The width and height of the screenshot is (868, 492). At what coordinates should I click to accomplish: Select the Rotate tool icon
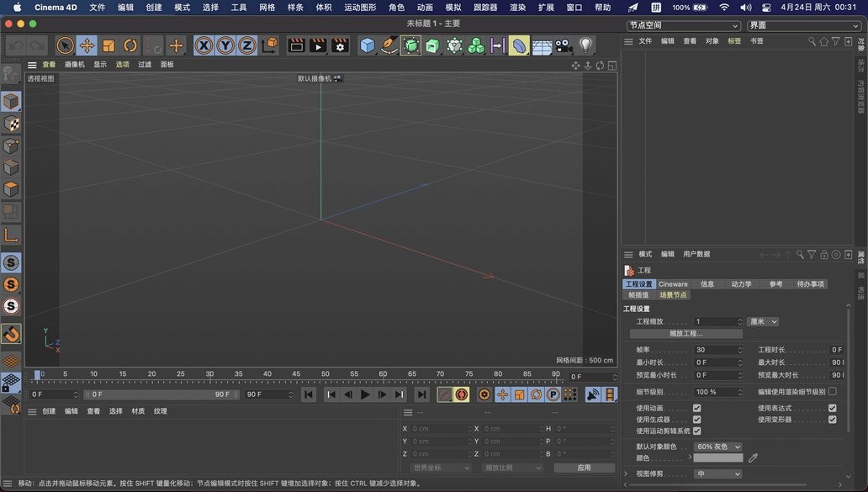click(x=130, y=45)
